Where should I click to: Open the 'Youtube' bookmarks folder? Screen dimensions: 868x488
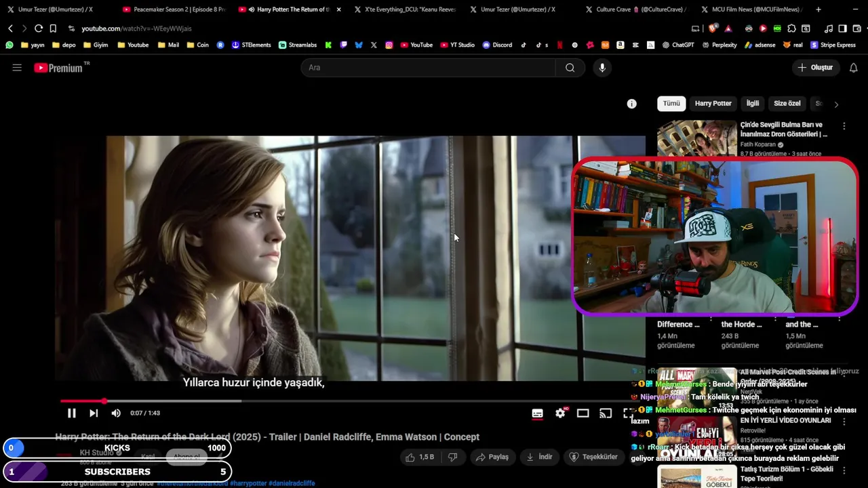(x=133, y=45)
